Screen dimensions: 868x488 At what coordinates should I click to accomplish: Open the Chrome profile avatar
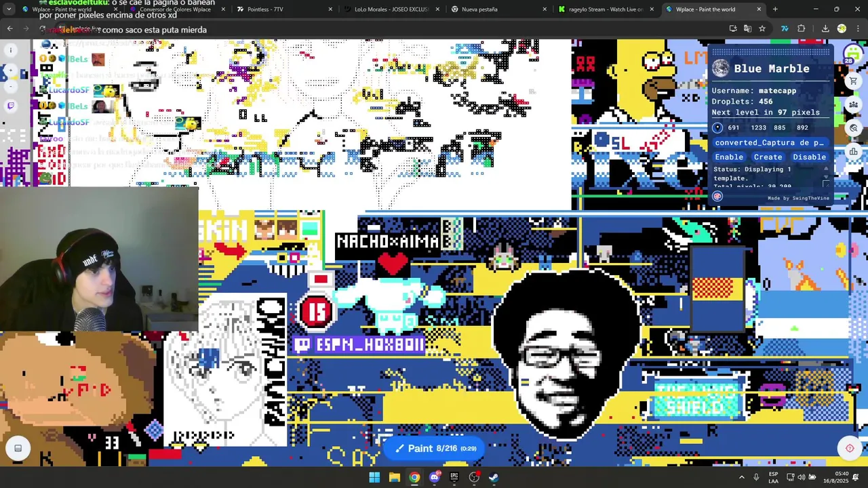(x=842, y=28)
